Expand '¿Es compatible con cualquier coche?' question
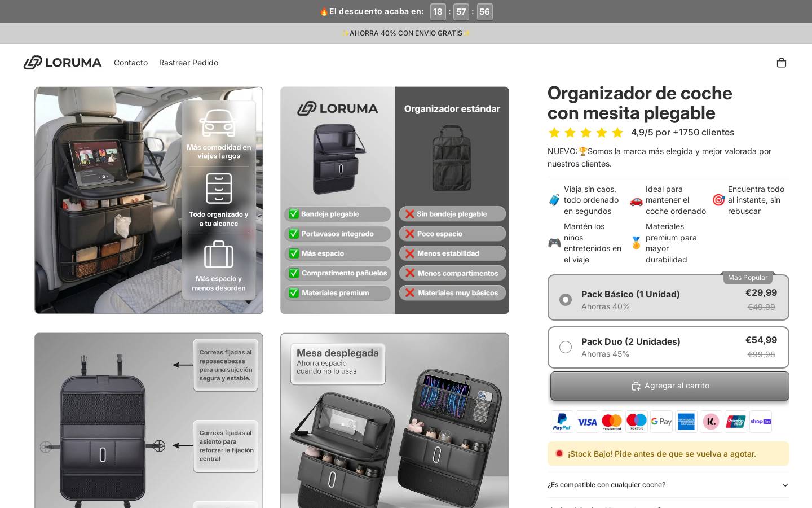Screen dimensions: 812x508 pyautogui.click(x=668, y=485)
